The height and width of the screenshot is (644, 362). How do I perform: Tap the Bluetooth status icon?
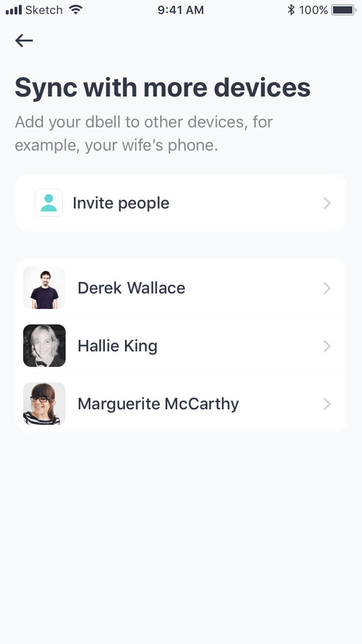pyautogui.click(x=291, y=10)
